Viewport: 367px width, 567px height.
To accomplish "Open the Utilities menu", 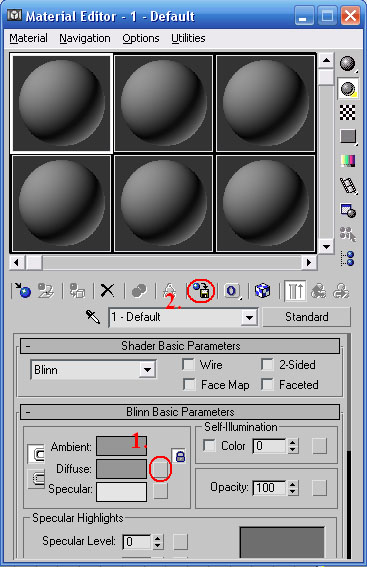I will pos(188,38).
